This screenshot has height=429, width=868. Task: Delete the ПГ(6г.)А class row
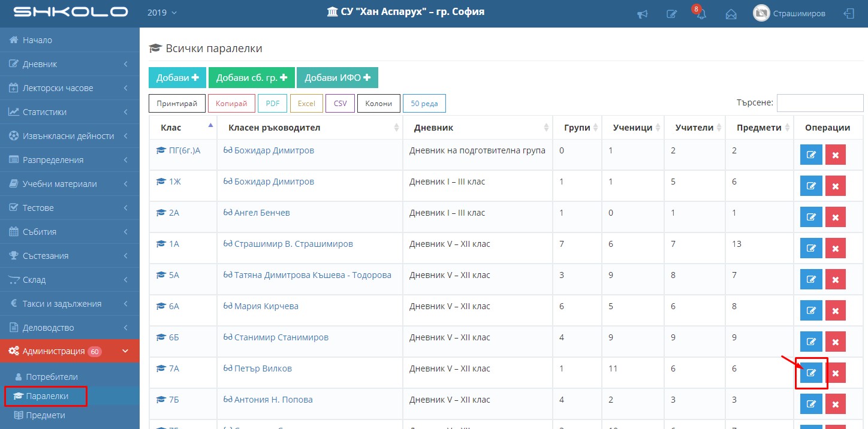pos(836,155)
